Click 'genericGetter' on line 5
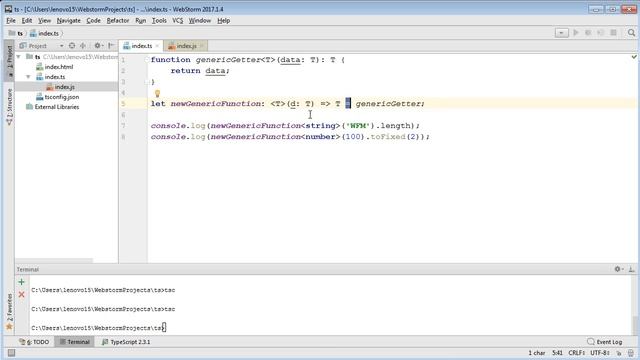640x360 pixels. 389,104
